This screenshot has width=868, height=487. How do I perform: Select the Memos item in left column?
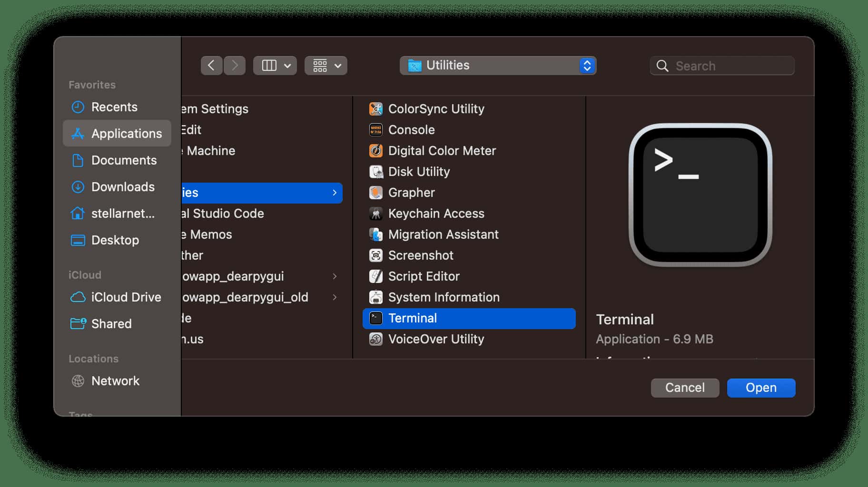(262, 234)
